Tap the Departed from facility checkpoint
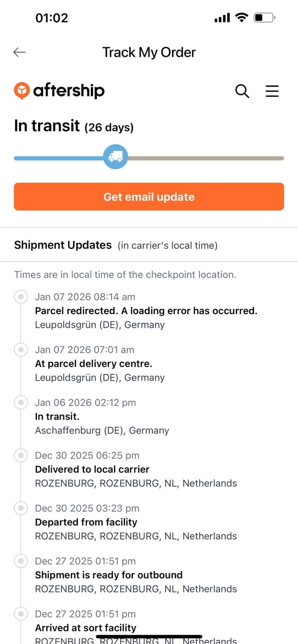The image size is (298, 644). click(86, 522)
